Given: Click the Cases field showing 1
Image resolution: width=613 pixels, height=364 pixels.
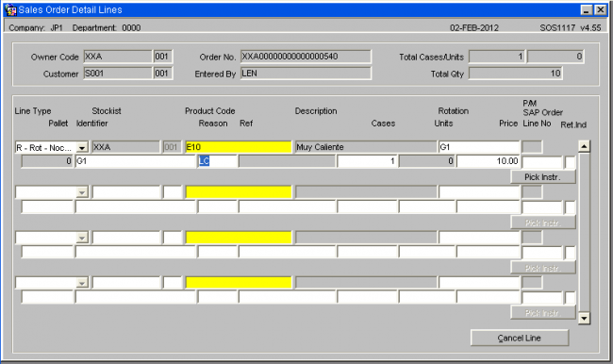Looking at the screenshot, I should pos(367,161).
